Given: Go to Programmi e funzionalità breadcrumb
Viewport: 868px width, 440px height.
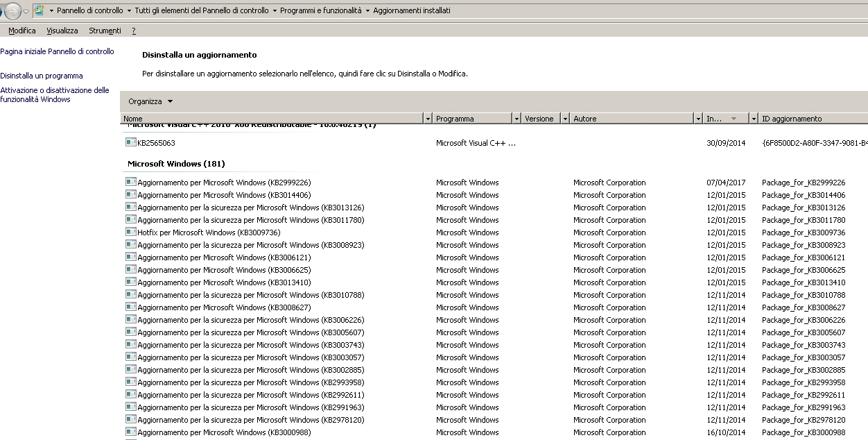Looking at the screenshot, I should pyautogui.click(x=321, y=10).
